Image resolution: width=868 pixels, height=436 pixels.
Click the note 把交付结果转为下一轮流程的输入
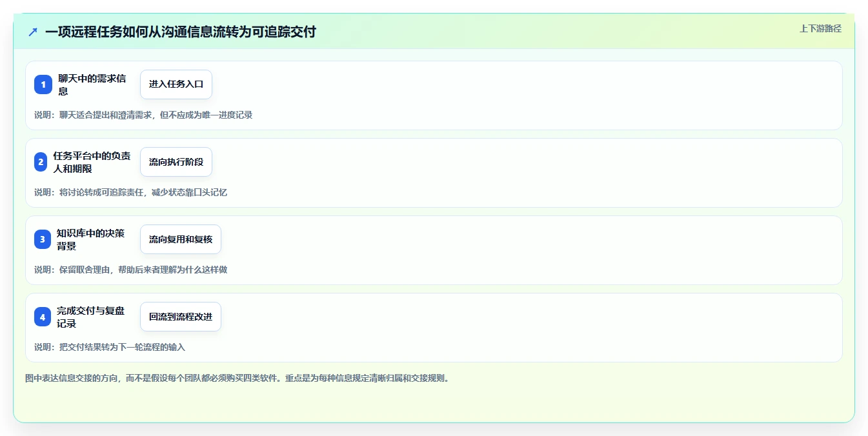tap(110, 347)
